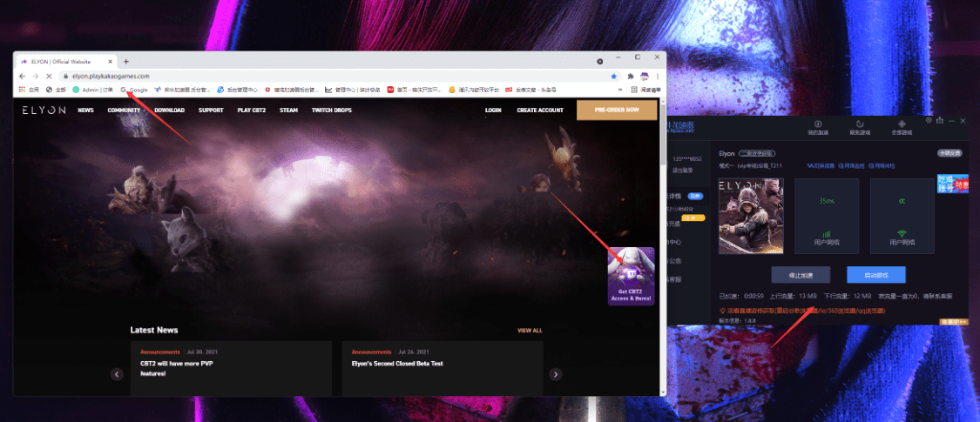Expand the COMMUNITY menu

click(x=125, y=111)
